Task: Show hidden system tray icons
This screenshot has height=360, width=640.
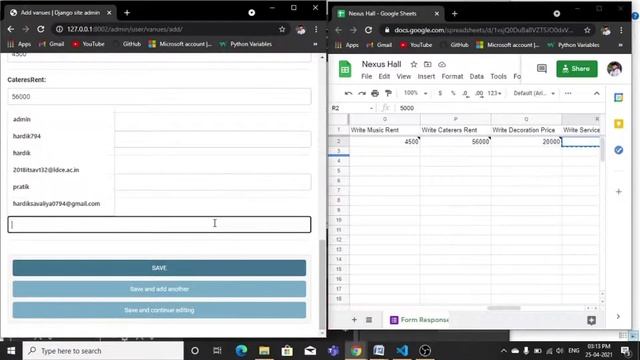Action: 504,351
